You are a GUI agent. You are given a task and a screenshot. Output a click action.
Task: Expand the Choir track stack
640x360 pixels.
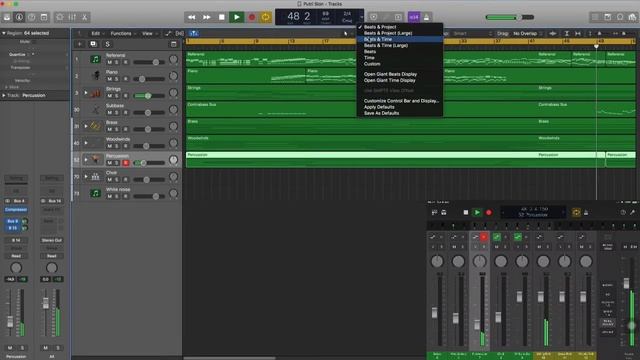pos(86,177)
